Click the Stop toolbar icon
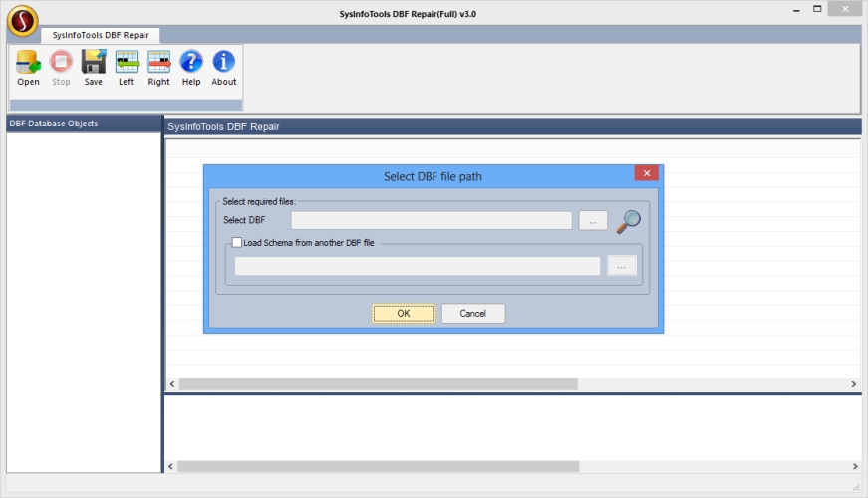 point(61,62)
